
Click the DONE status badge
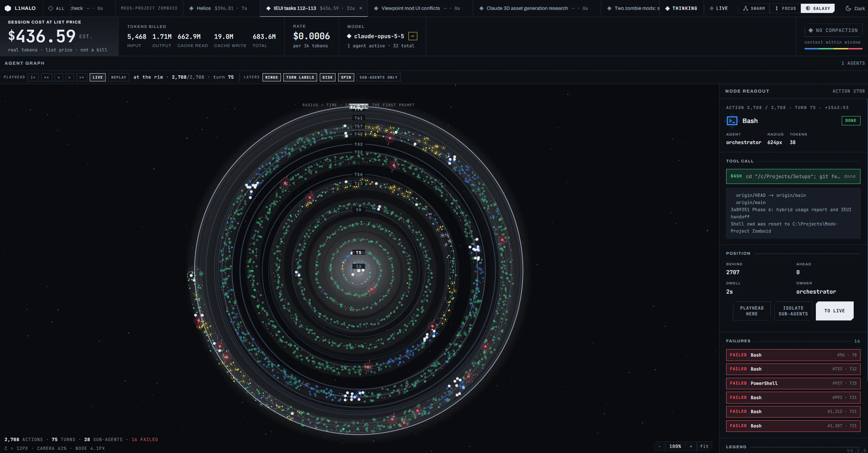point(851,121)
